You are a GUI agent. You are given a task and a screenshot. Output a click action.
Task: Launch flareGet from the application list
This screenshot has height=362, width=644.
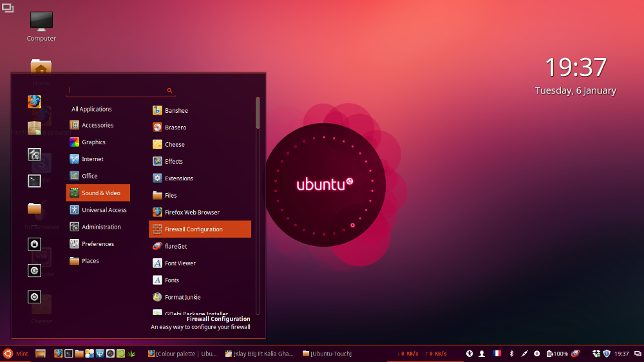tap(200, 246)
